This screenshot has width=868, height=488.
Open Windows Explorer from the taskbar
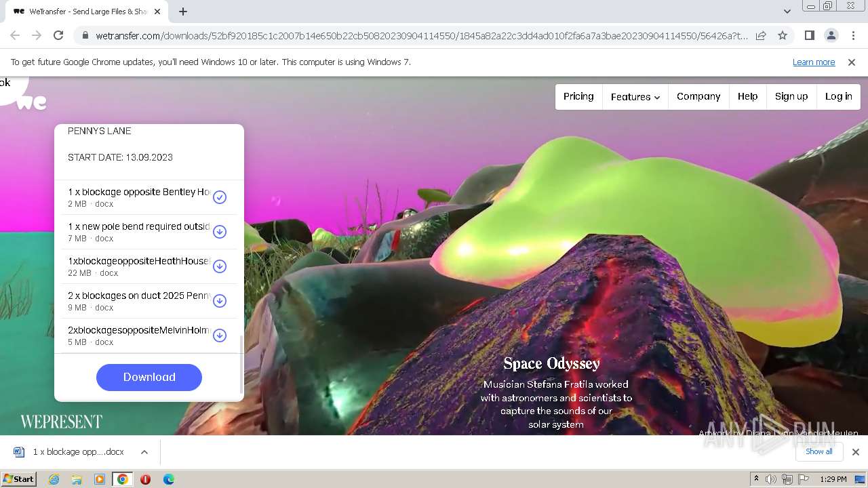pyautogui.click(x=77, y=479)
